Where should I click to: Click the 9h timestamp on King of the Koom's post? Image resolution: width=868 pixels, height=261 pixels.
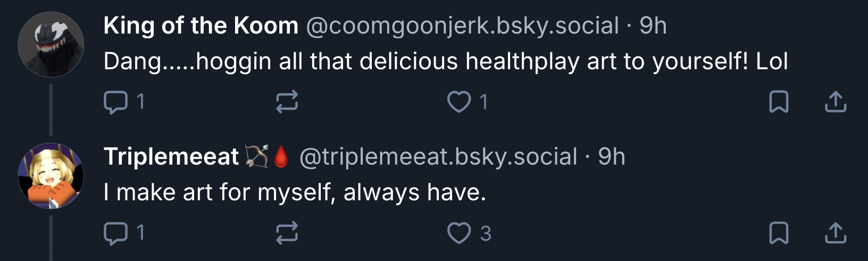pos(653,26)
